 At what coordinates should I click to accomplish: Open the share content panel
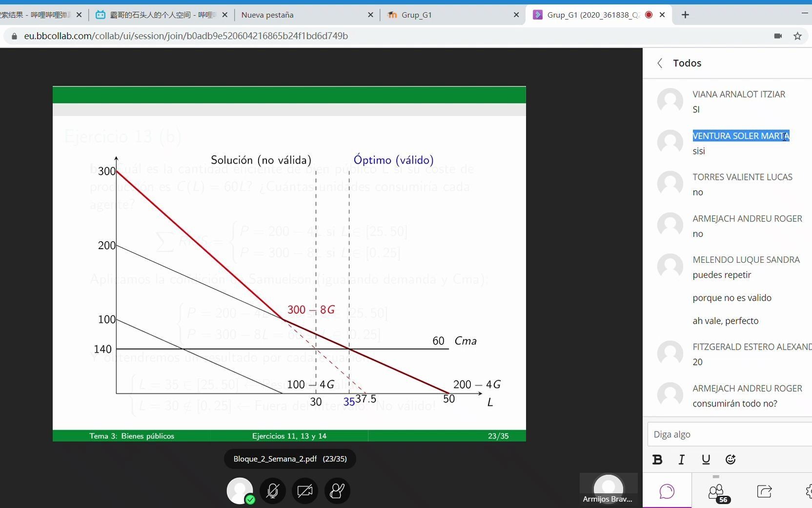pyautogui.click(x=764, y=491)
